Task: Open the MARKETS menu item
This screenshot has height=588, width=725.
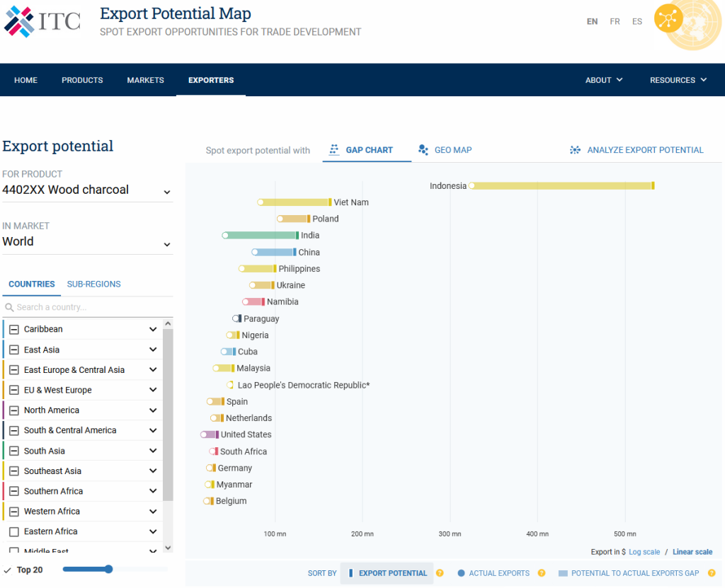Action: [145, 80]
